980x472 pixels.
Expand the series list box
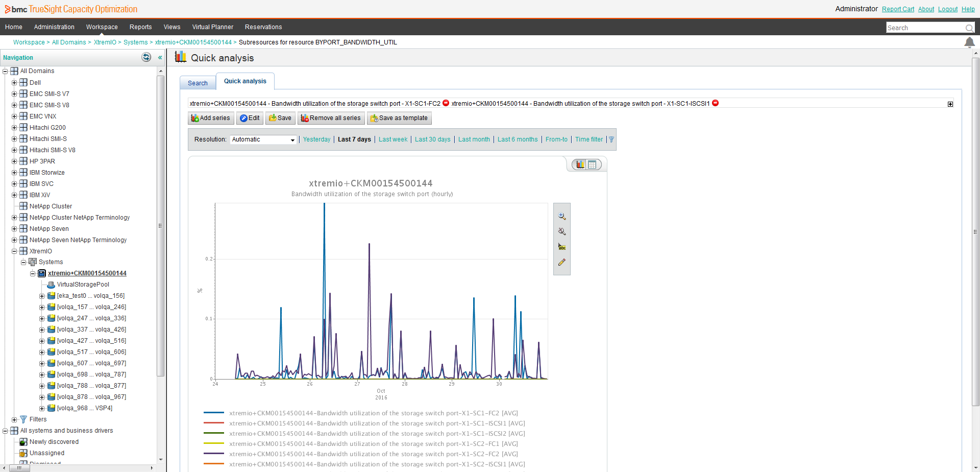(950, 104)
